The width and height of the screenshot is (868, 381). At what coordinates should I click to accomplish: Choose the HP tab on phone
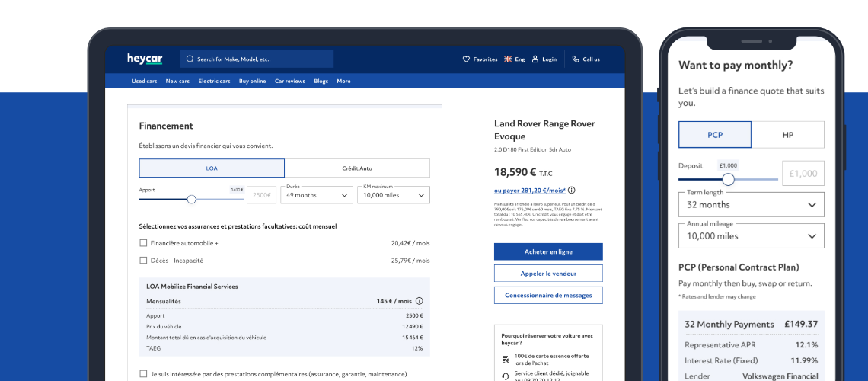[788, 135]
